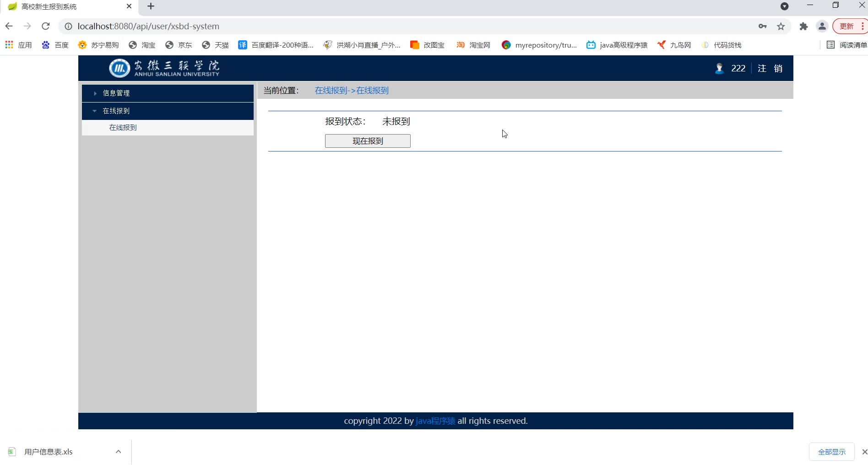The height and width of the screenshot is (465, 868).
Task: Click the 更新 update button
Action: (846, 27)
